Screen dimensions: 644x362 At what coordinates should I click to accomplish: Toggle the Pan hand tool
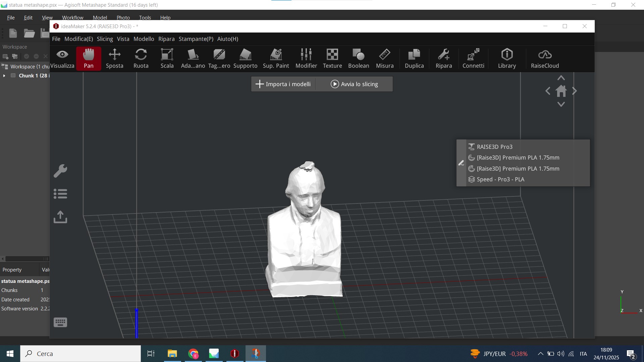click(89, 58)
